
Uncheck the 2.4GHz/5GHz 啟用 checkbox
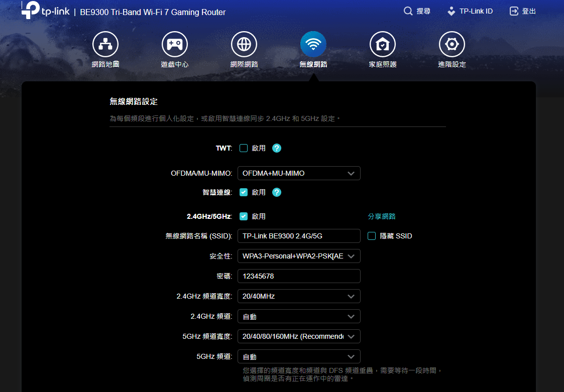(244, 216)
